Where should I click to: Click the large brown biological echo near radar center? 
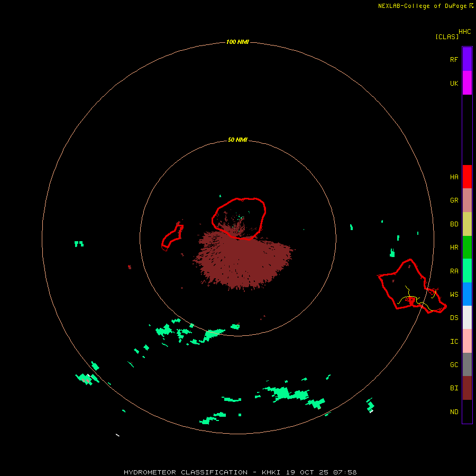point(243,261)
